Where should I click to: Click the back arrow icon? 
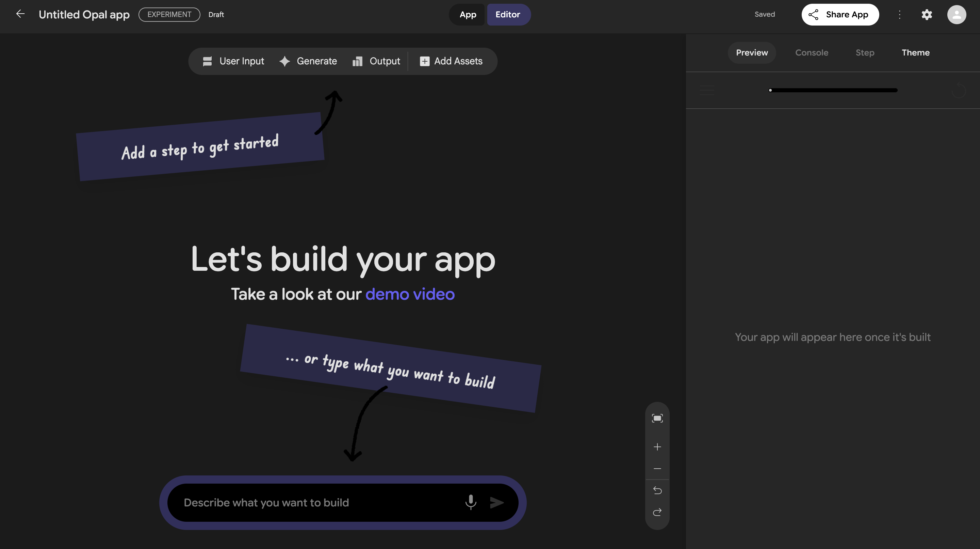[x=20, y=14]
